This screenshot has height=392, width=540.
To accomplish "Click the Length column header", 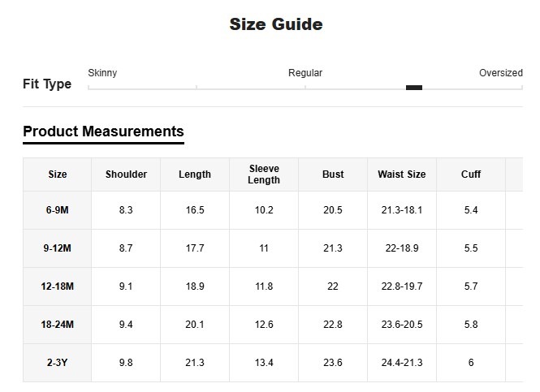I will pos(195,174).
